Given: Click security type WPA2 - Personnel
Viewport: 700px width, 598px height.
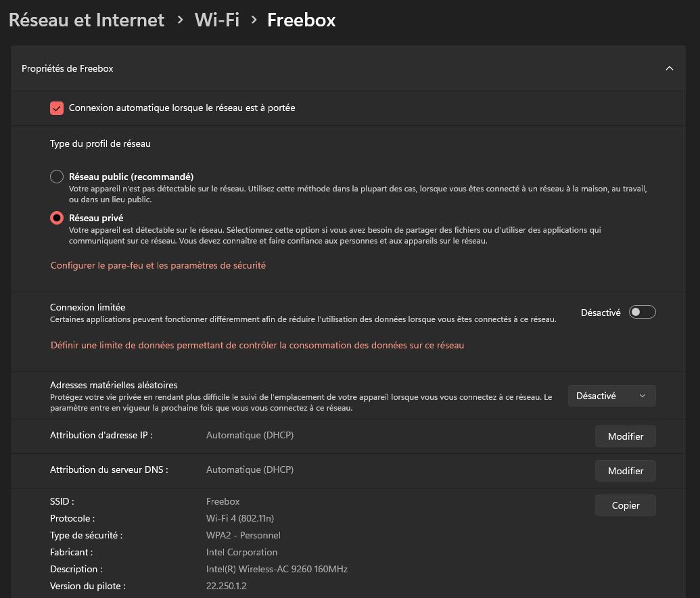Looking at the screenshot, I should pyautogui.click(x=243, y=536).
